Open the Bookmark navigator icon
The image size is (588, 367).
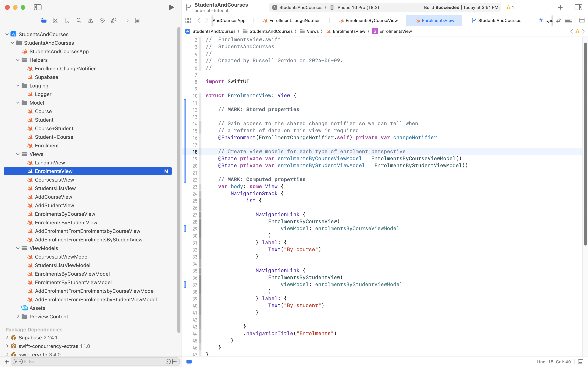(67, 20)
